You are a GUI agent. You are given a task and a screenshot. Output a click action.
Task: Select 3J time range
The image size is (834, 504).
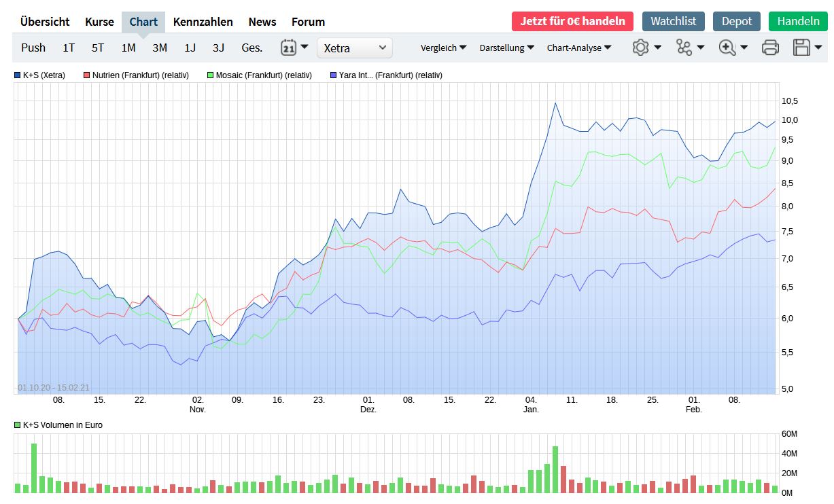(x=218, y=48)
